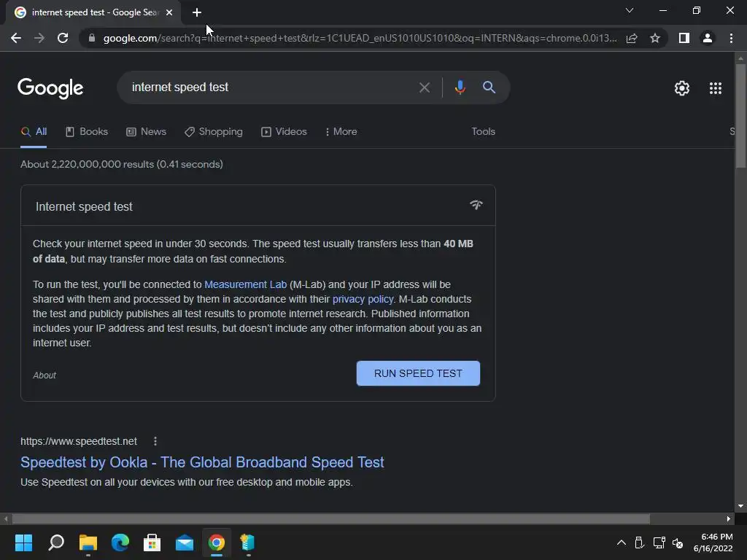Click the wifi icon in speed test card
Screen dimensions: 747x560
click(476, 205)
